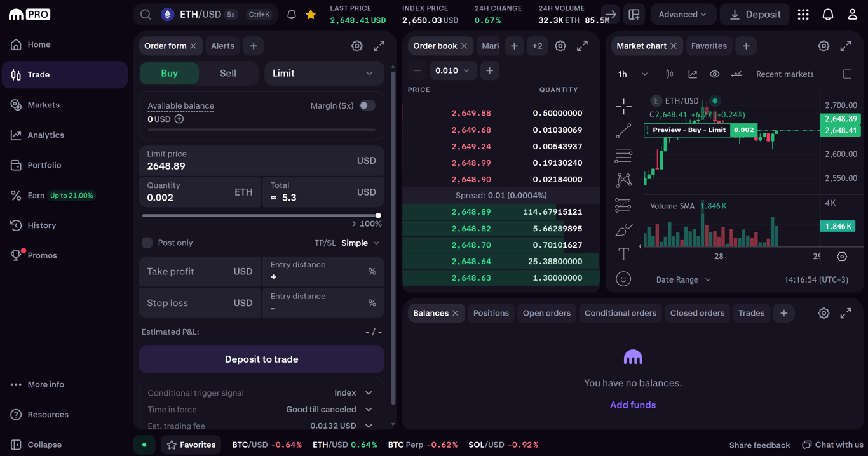Open candlestick chart type selector
The image size is (868, 456).
coord(669,74)
